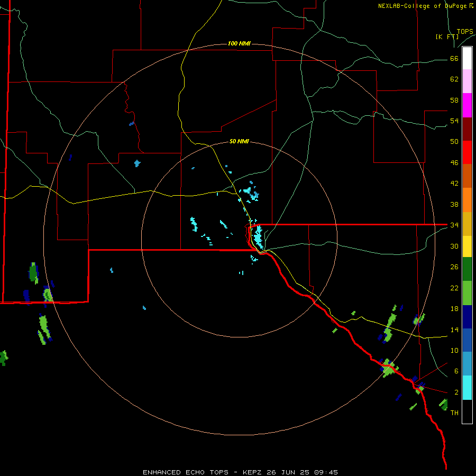Click the bright yellow legend swatch
This screenshot has height=476, width=476.
pyautogui.click(x=467, y=246)
